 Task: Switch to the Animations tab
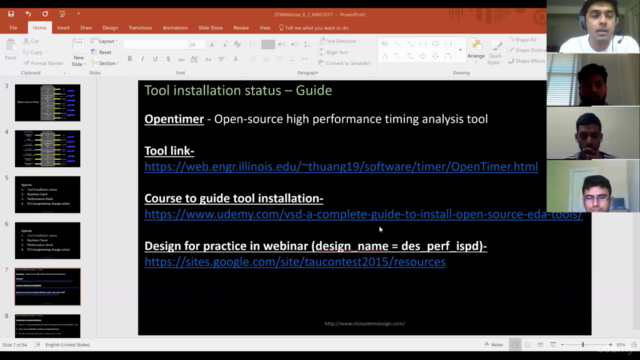[176, 28]
